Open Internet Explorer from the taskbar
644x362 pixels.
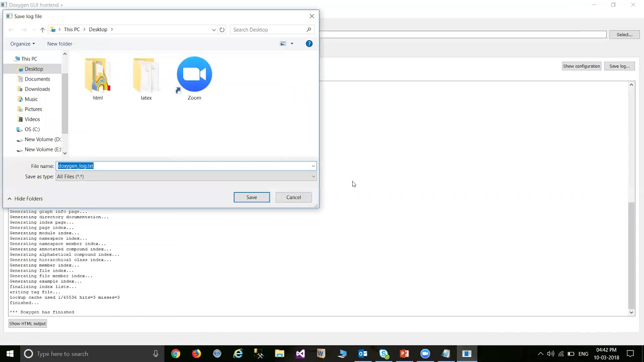(238, 354)
